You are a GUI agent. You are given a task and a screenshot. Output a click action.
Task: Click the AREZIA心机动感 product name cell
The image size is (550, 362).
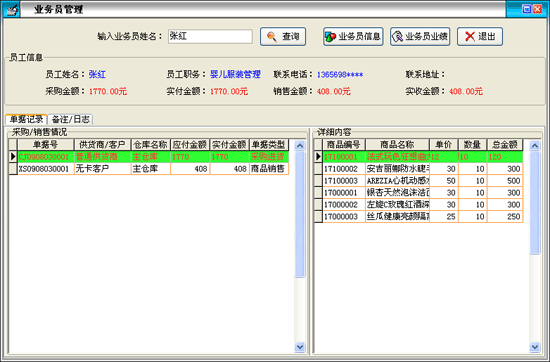(397, 181)
